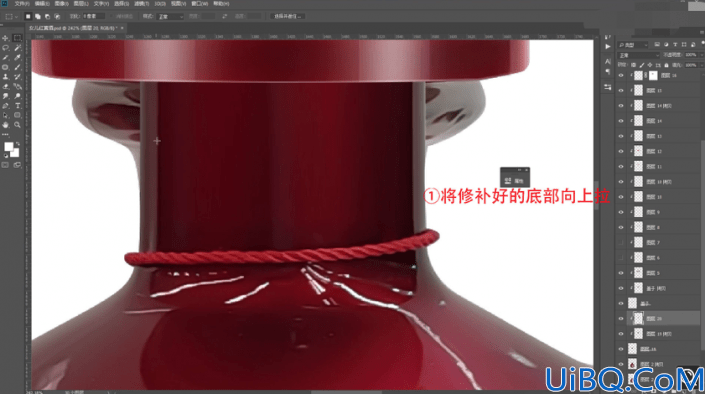Click the Feather value input field
The image size is (705, 394).
coord(94,16)
